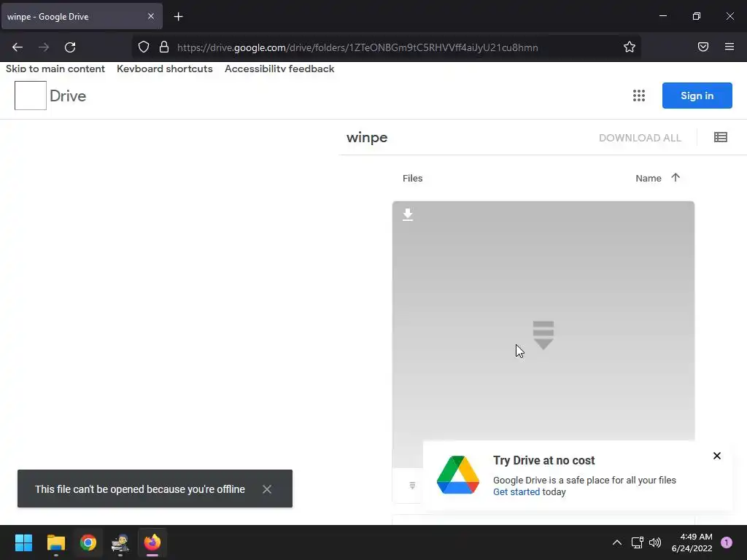Select the winpe - Google Drive tab
This screenshot has width=747, height=560.
(82, 16)
